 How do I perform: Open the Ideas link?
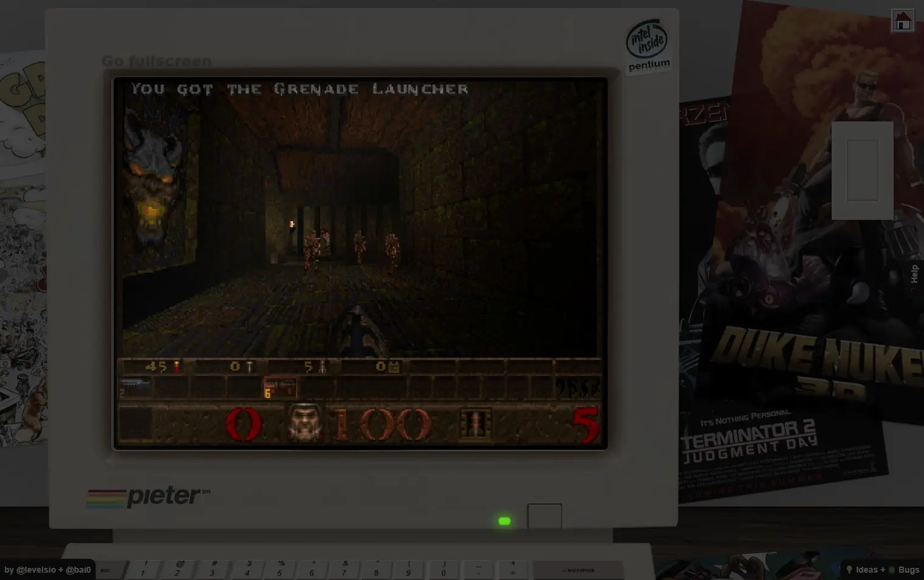pos(861,570)
